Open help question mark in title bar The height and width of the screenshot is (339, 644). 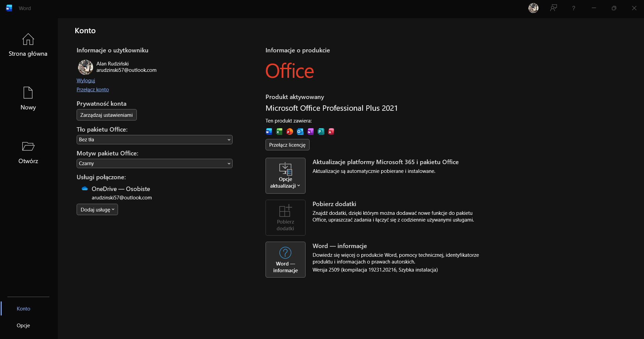click(x=574, y=8)
